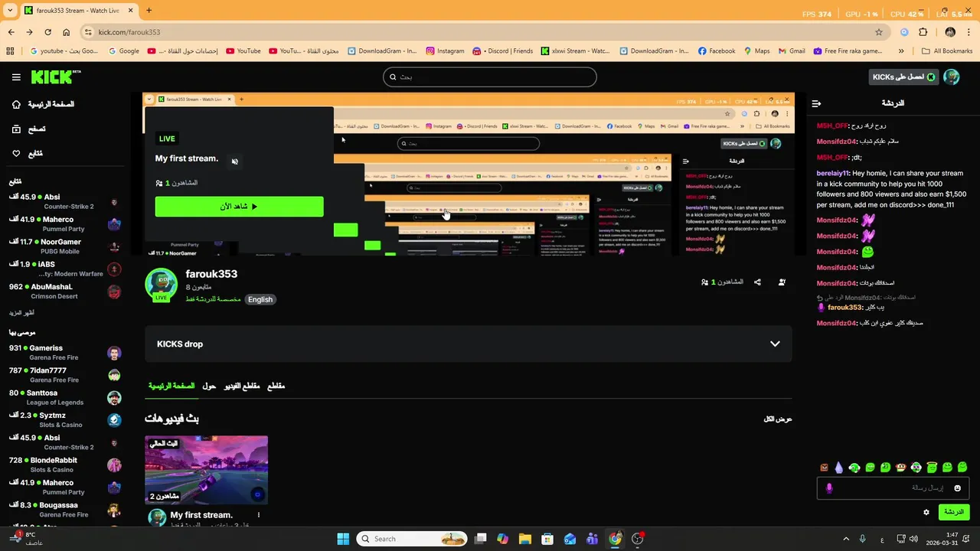Open BlondeRabbit Slots & Casino channel
980x551 pixels.
tap(64, 465)
